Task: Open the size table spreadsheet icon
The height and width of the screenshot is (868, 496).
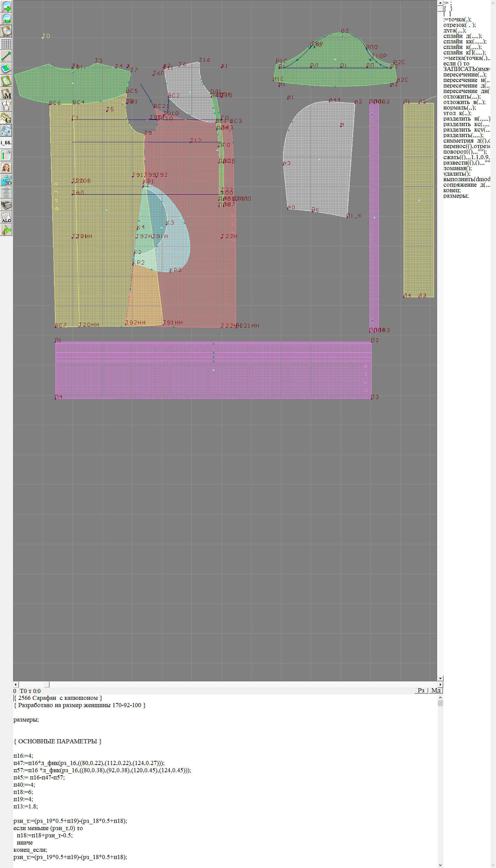Action: click(x=6, y=155)
